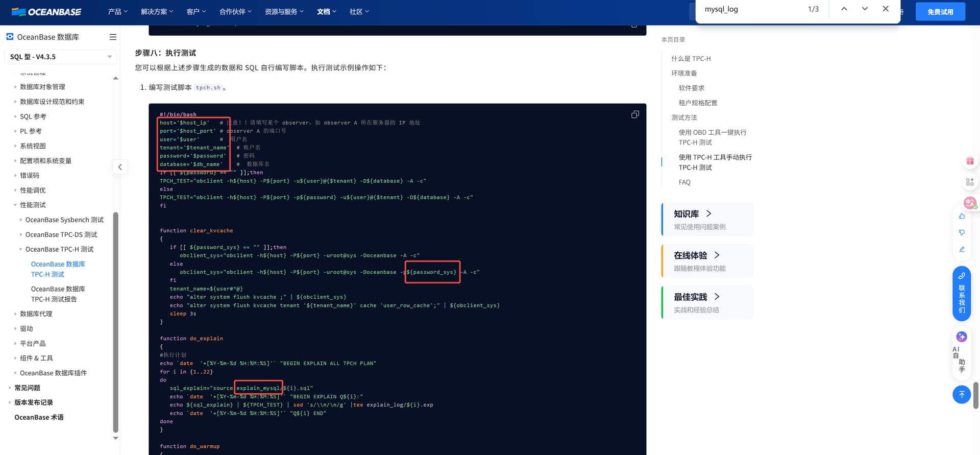The image size is (980, 455).
Task: Jump to 使用 OBD 工具一键执行 TPC-H 测试
Action: click(713, 137)
